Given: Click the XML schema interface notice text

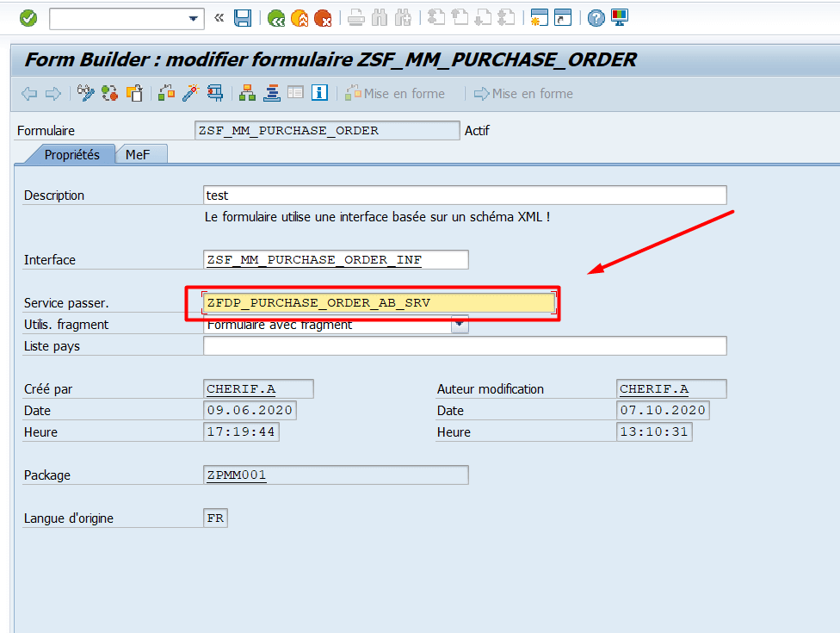Looking at the screenshot, I should click(x=378, y=217).
